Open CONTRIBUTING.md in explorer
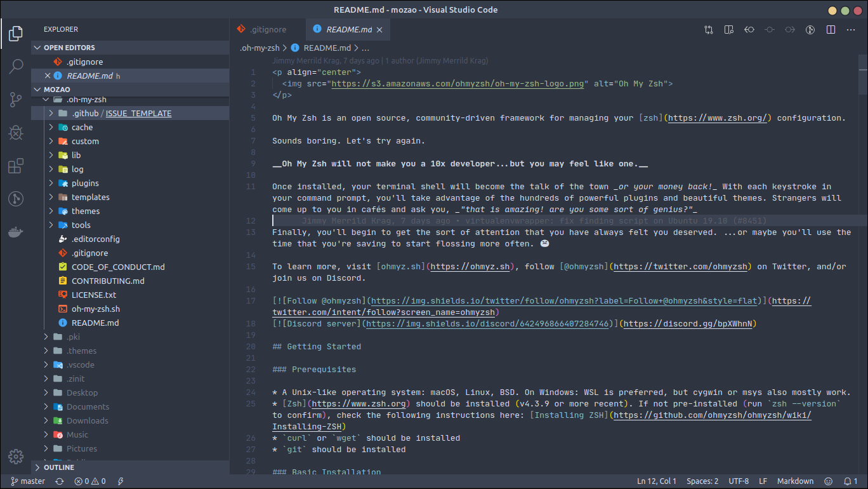 point(130,281)
